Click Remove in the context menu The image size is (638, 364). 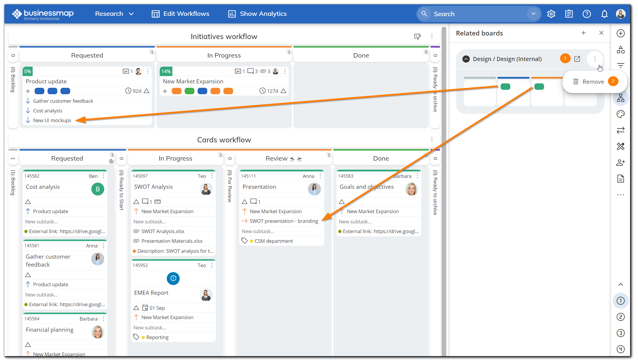point(593,82)
